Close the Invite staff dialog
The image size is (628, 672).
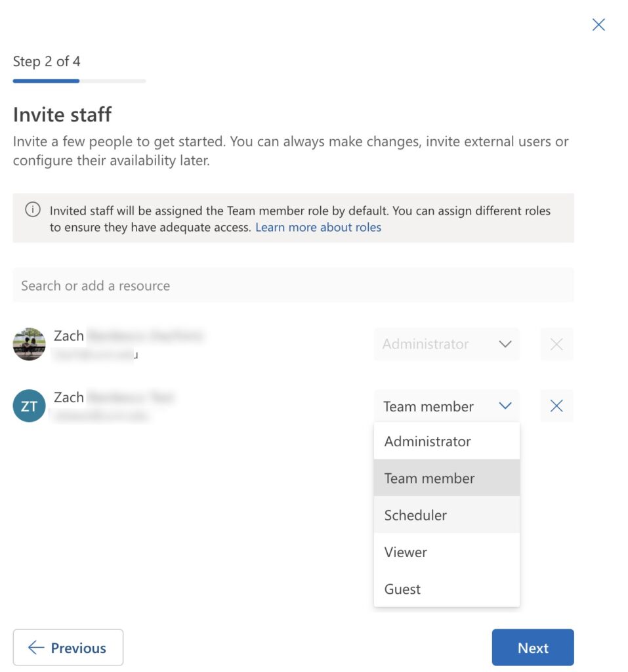click(598, 24)
